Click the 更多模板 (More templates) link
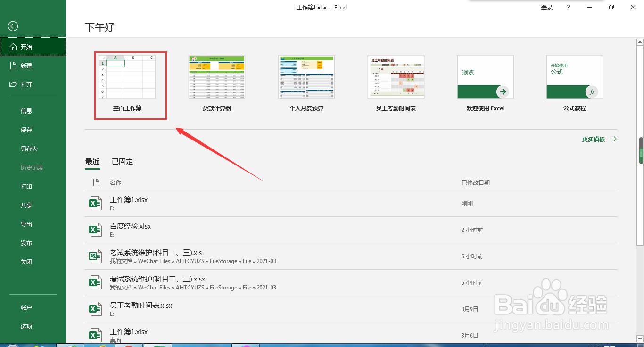This screenshot has width=644, height=347. click(x=594, y=139)
